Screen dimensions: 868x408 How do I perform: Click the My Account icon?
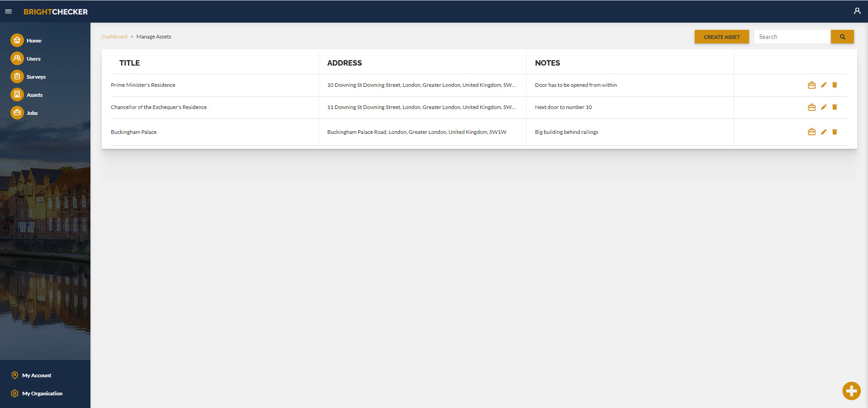click(x=14, y=375)
